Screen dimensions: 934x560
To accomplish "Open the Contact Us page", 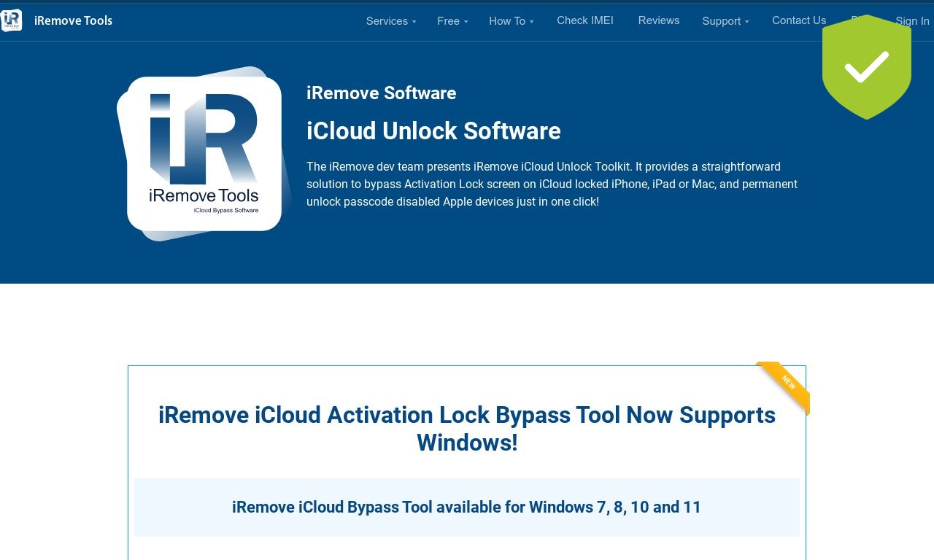I will coord(799,20).
